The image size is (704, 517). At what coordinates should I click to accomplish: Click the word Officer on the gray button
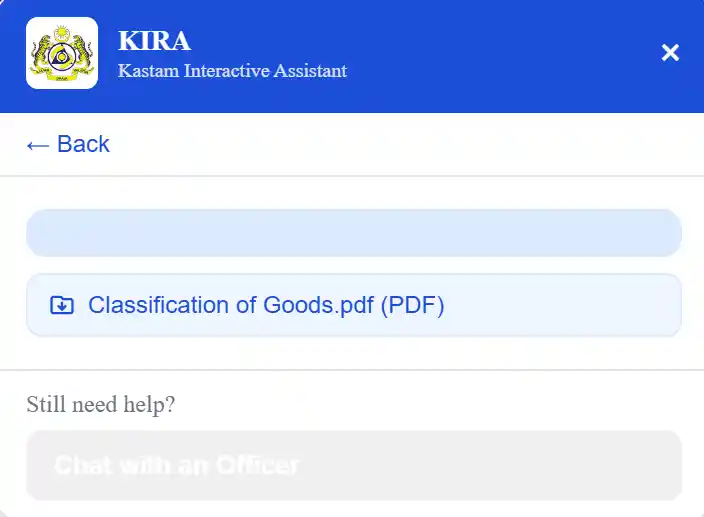(x=257, y=465)
